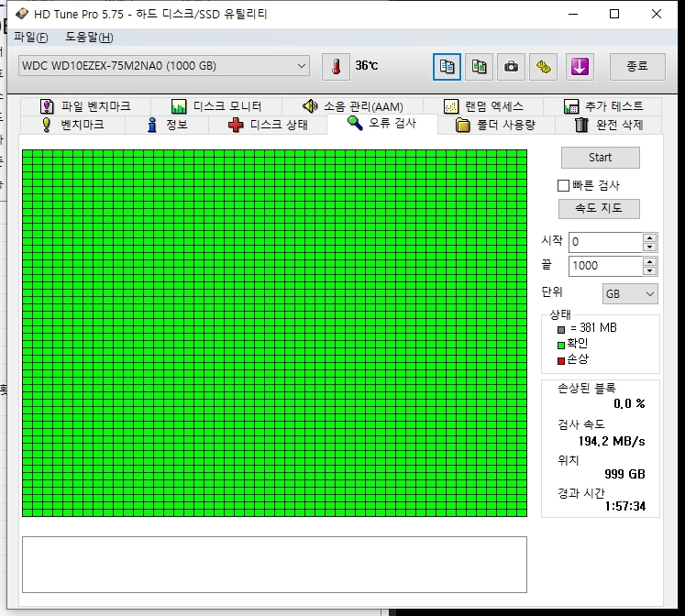685x616 pixels.
Task: Click the copy screenshot to clipboard icon
Action: click(x=479, y=67)
